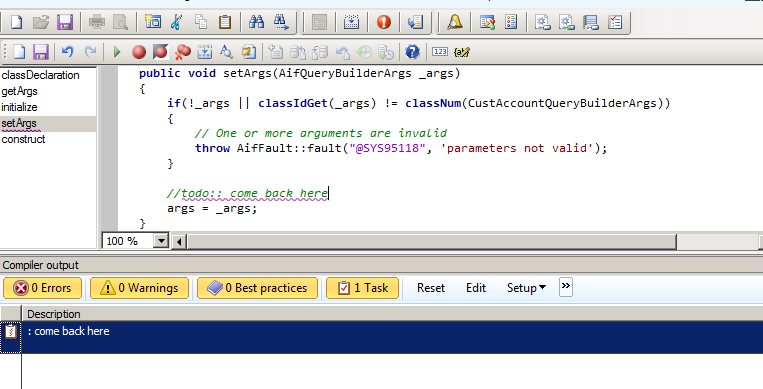Image resolution: width=763 pixels, height=389 pixels.
Task: Click New in the editor toolbar
Action: (19, 52)
